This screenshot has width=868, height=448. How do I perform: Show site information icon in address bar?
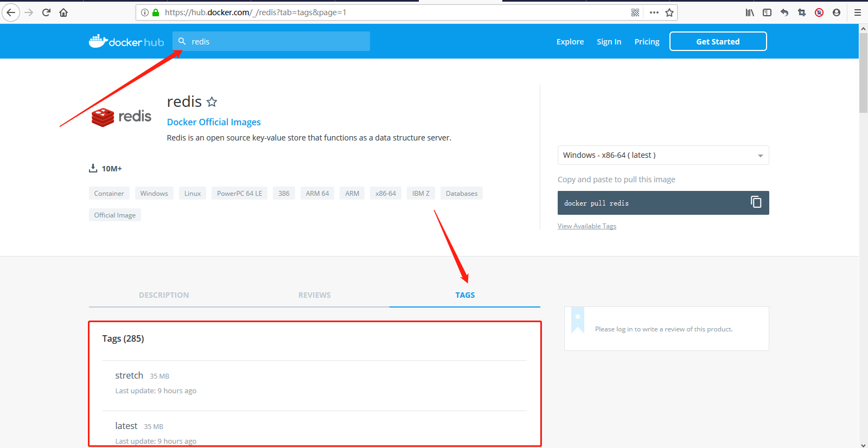[145, 12]
